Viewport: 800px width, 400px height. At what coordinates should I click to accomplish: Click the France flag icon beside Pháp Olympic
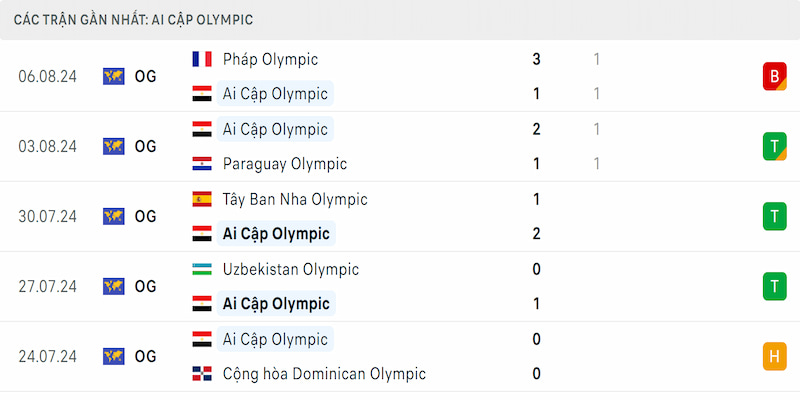point(202,59)
